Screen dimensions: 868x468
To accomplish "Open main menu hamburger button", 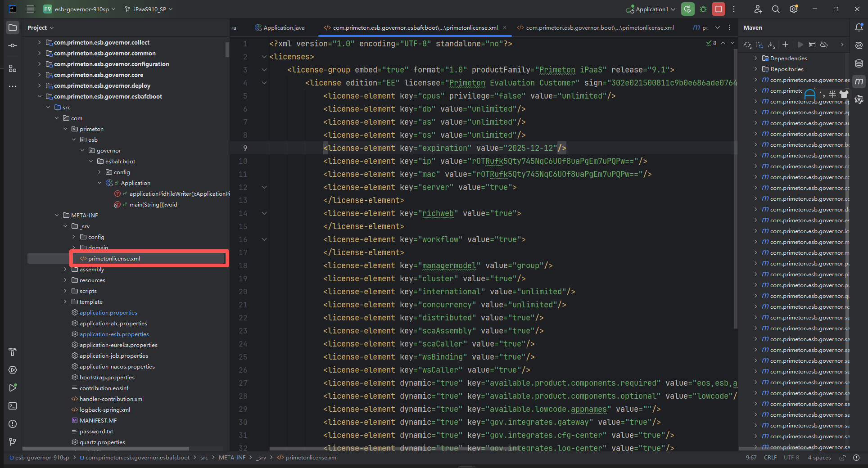I will click(x=30, y=9).
